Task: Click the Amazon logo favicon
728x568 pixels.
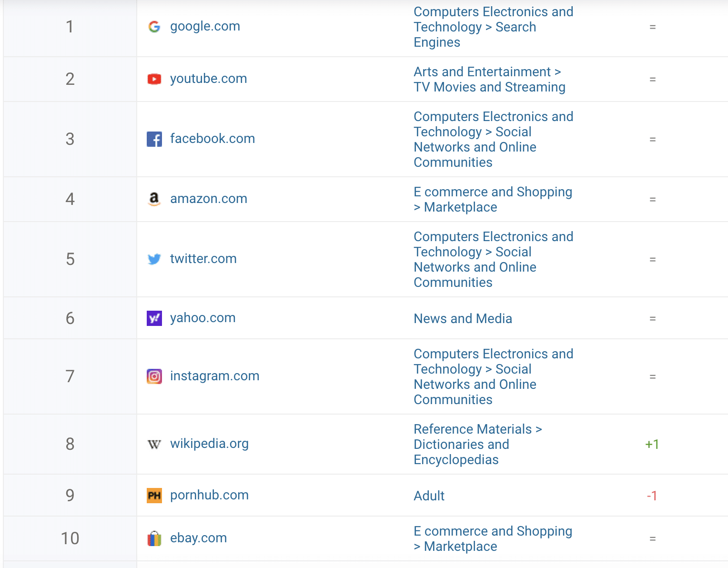Action: pyautogui.click(x=154, y=199)
